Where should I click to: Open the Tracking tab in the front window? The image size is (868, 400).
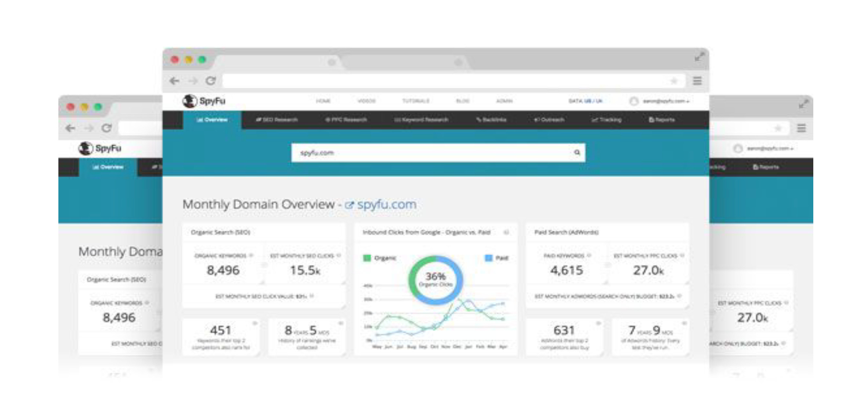606,120
